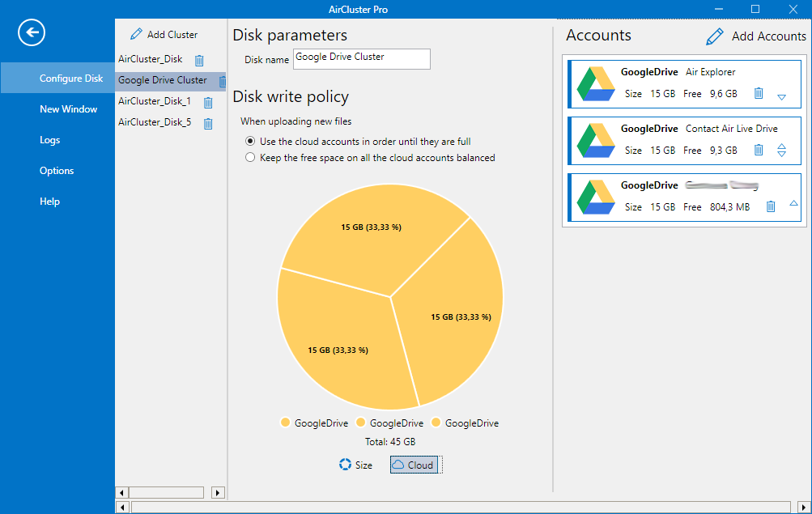This screenshot has height=514, width=812.
Task: Move Air Explorer account down with arrow
Action: pyautogui.click(x=782, y=97)
